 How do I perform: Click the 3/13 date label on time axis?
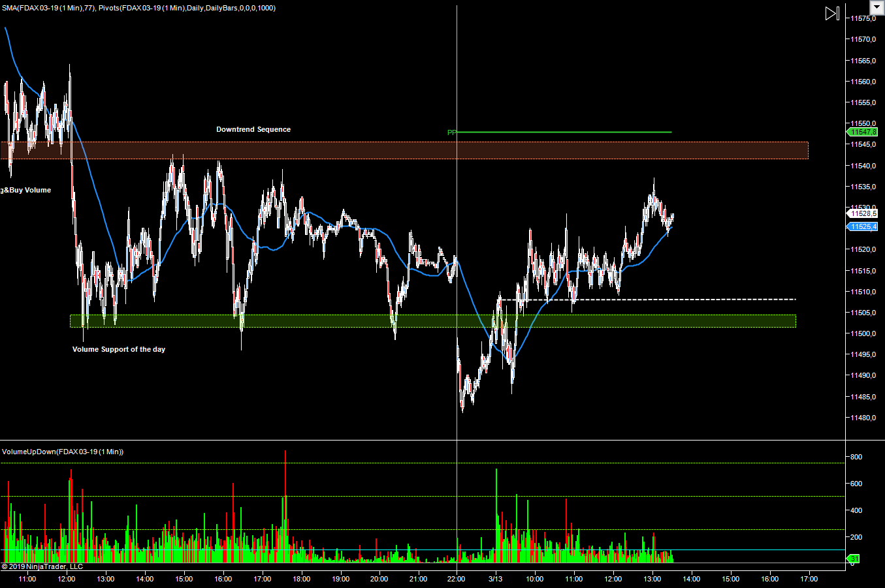point(495,579)
